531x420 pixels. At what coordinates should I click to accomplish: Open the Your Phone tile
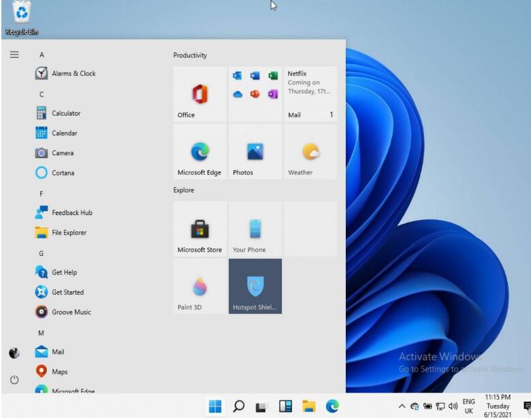(x=255, y=229)
